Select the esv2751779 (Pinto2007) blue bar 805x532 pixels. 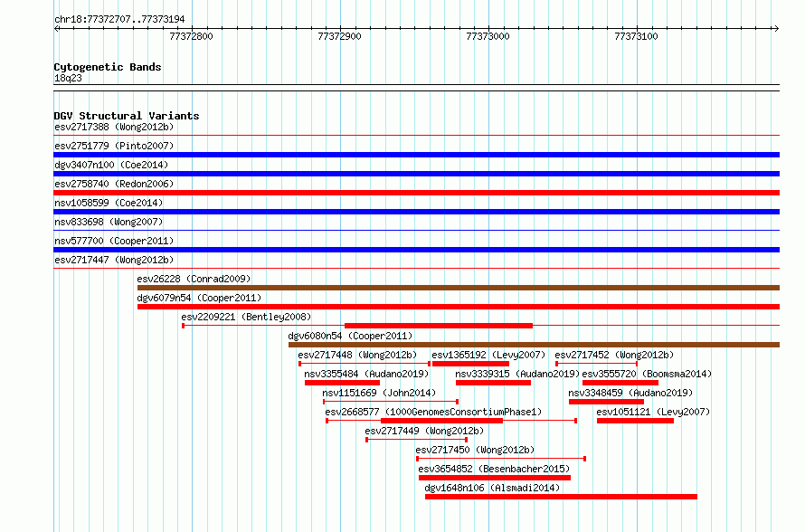point(416,155)
